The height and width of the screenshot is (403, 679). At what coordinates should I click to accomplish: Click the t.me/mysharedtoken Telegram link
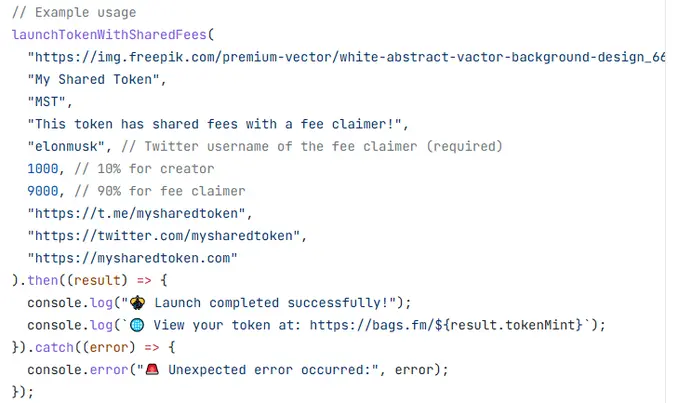136,213
